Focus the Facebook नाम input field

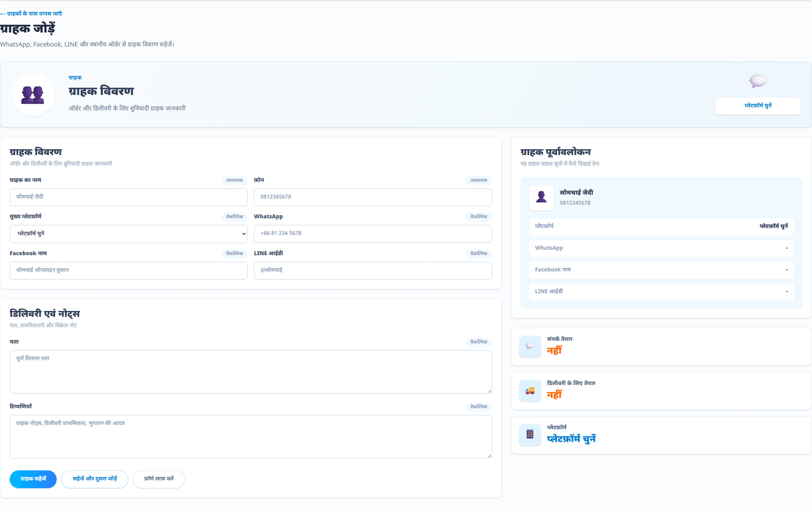click(x=129, y=270)
